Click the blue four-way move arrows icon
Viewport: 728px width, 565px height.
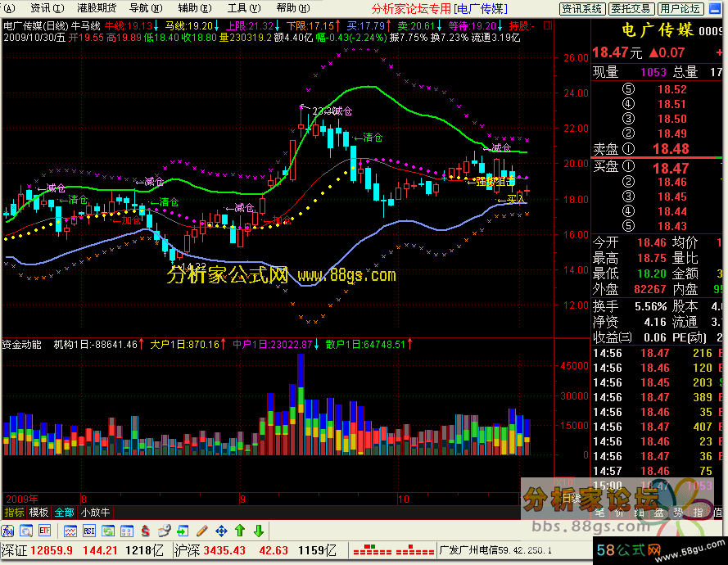(x=221, y=531)
